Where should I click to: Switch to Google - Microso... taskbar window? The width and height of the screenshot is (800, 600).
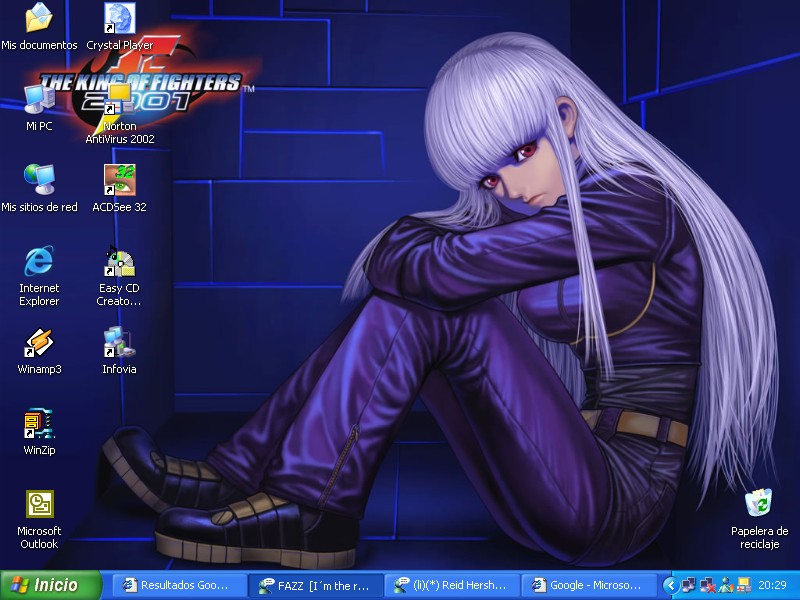tap(589, 585)
